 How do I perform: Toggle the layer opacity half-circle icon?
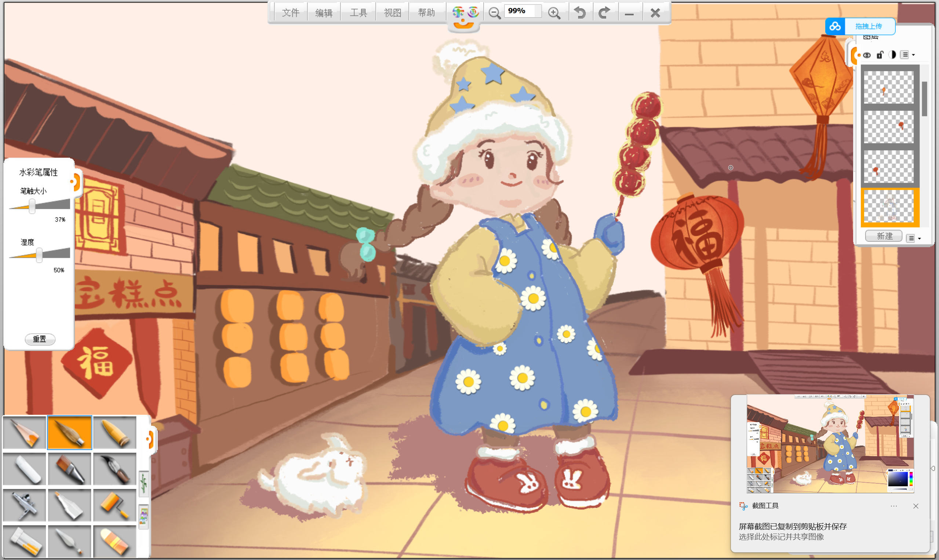click(892, 55)
